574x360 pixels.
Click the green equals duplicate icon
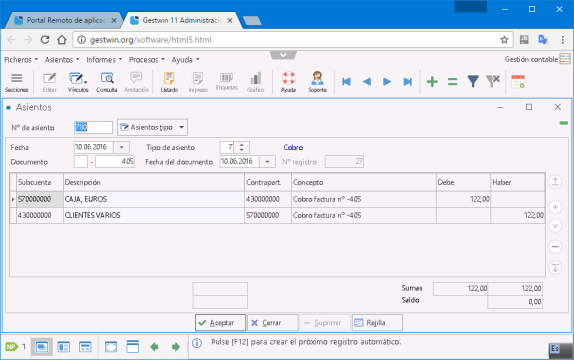tap(452, 81)
